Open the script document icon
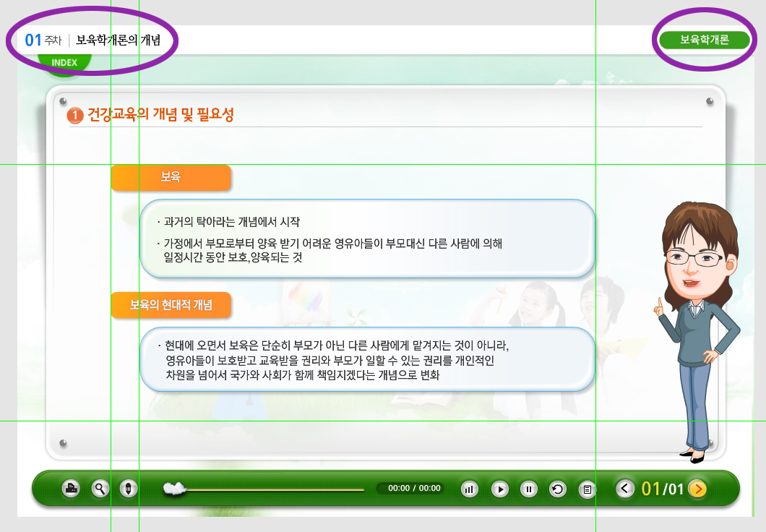 coord(588,489)
